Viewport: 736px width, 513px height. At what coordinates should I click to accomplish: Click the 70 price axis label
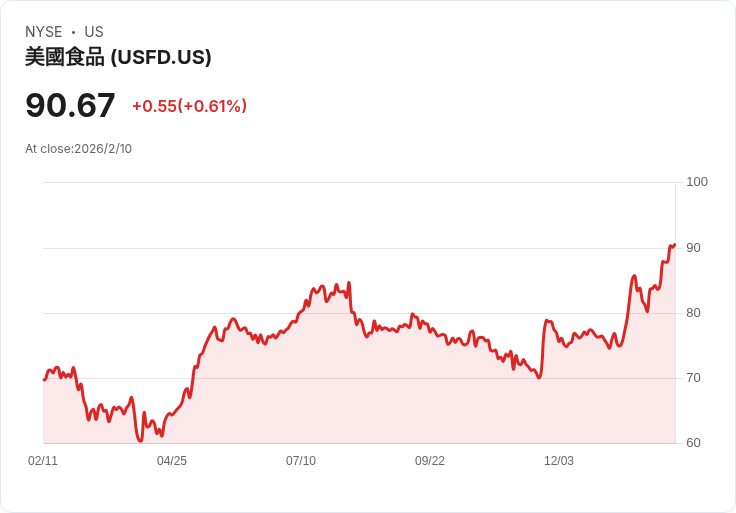694,378
